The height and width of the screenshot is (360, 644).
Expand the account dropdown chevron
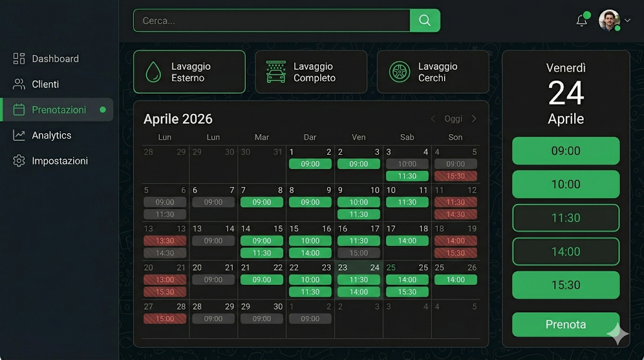coord(627,20)
